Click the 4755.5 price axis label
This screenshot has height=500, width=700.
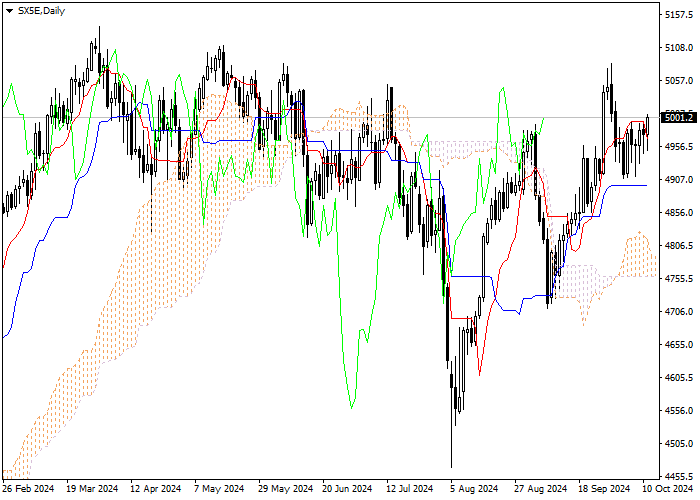click(x=679, y=279)
